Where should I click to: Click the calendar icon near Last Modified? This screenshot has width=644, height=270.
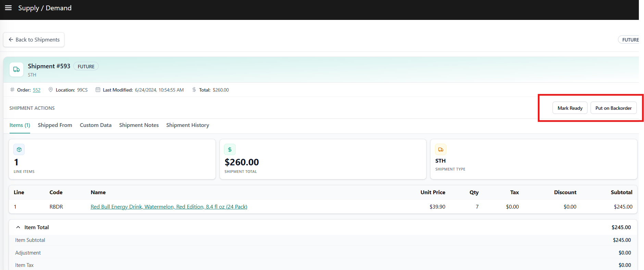point(98,90)
